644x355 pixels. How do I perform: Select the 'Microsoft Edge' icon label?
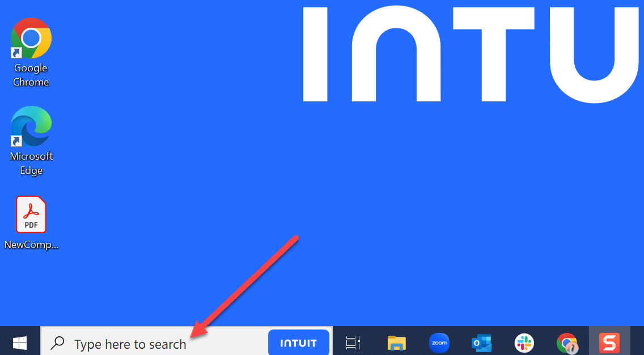click(x=31, y=163)
